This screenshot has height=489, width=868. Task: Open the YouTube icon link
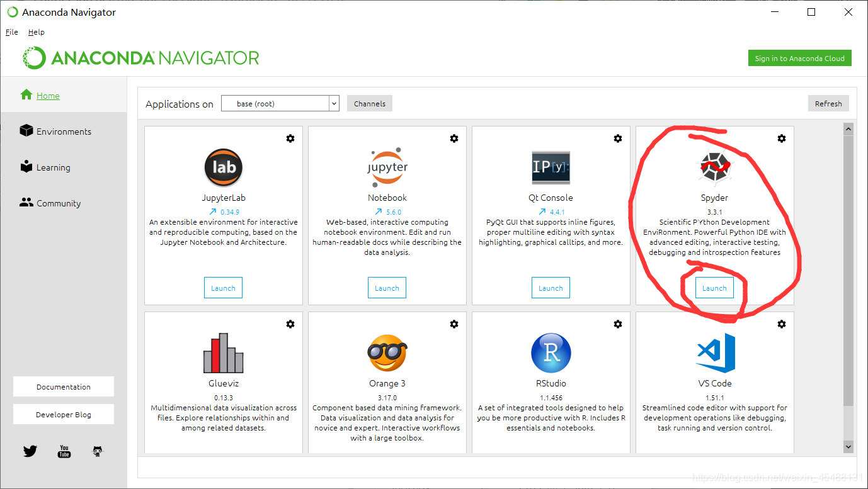(x=64, y=451)
